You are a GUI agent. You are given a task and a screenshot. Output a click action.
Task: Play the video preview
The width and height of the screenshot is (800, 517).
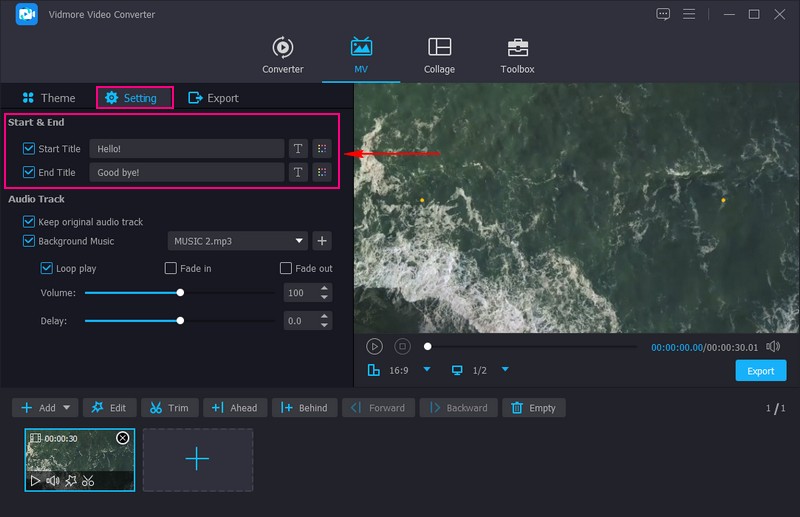[374, 346]
